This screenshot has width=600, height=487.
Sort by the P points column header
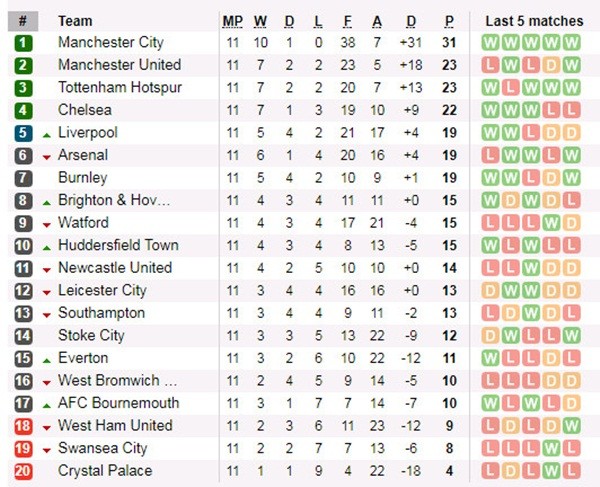[x=449, y=21]
